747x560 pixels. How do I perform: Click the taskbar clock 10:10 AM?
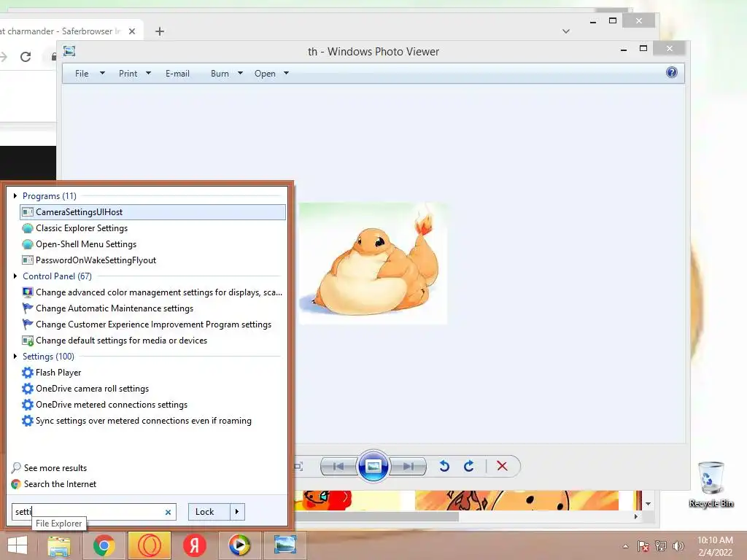coord(715,540)
